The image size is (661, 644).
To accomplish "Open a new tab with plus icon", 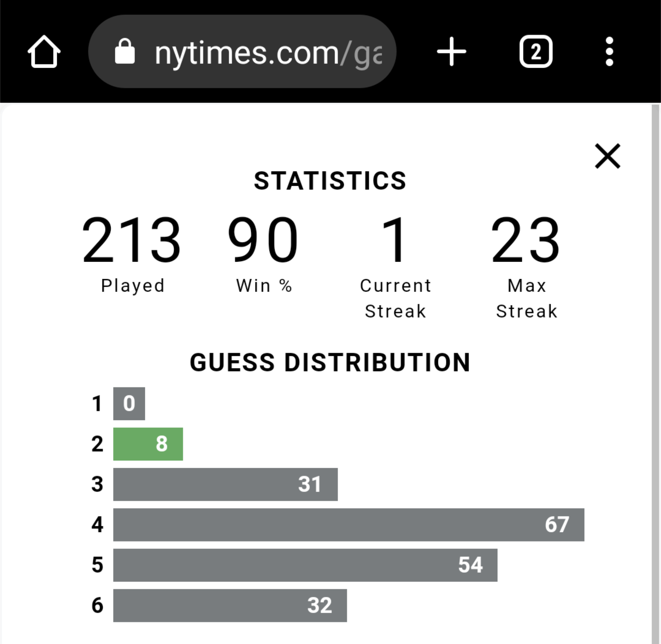I will click(452, 51).
